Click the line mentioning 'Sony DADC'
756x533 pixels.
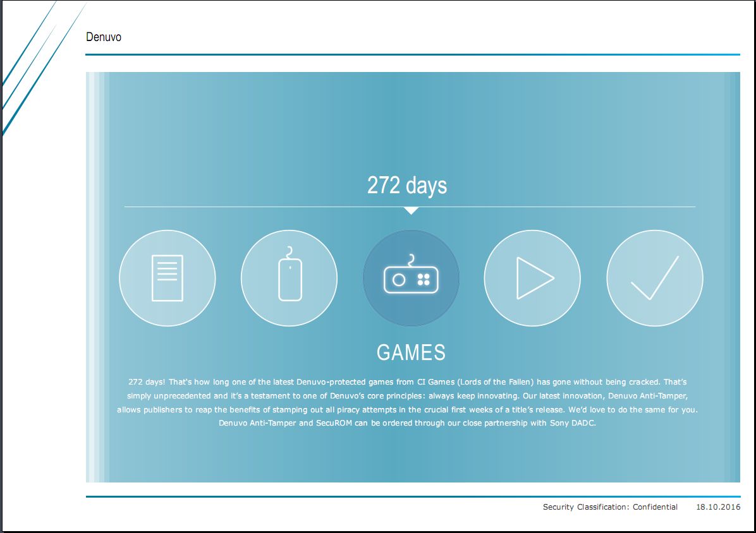(408, 423)
